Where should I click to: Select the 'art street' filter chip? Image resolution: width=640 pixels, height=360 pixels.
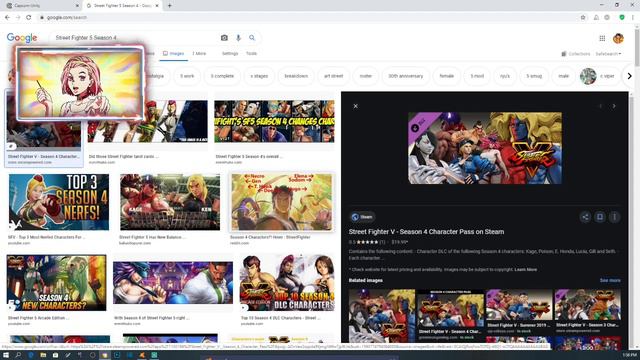(333, 76)
